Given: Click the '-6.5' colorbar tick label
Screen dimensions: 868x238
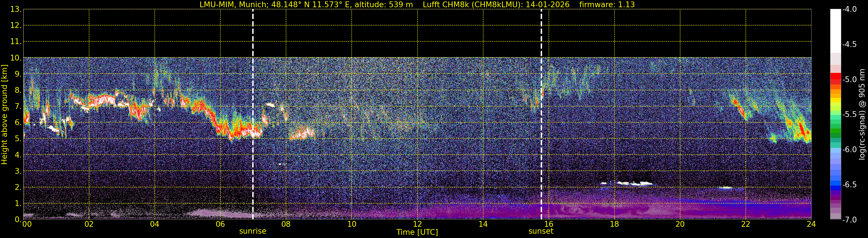Looking at the screenshot, I should [849, 184].
